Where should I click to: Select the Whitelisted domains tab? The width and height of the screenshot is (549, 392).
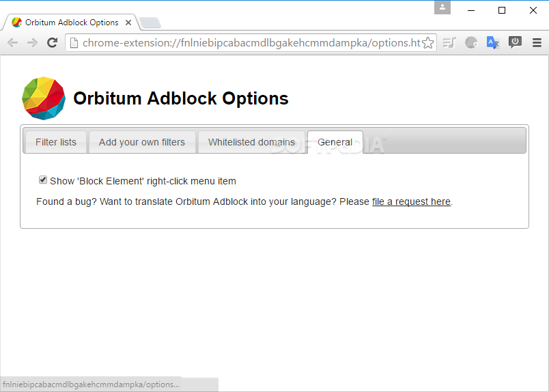tap(251, 142)
